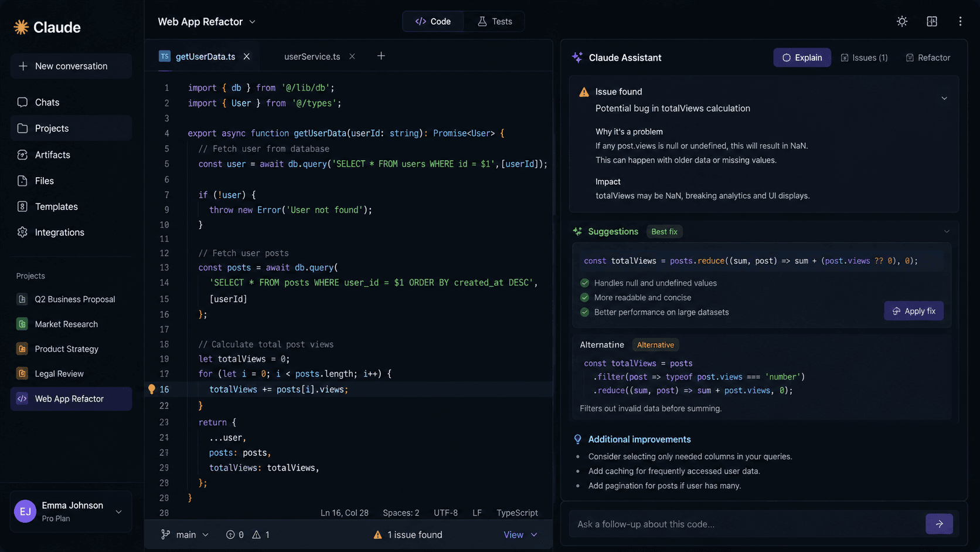The image size is (980, 552).
Task: Toggle the Explain mode
Action: pos(802,57)
